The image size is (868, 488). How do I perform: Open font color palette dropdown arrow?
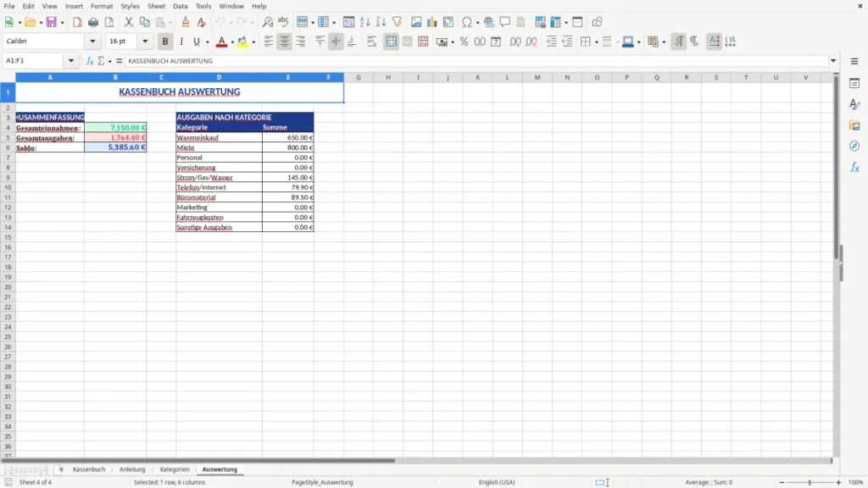pyautogui.click(x=232, y=42)
